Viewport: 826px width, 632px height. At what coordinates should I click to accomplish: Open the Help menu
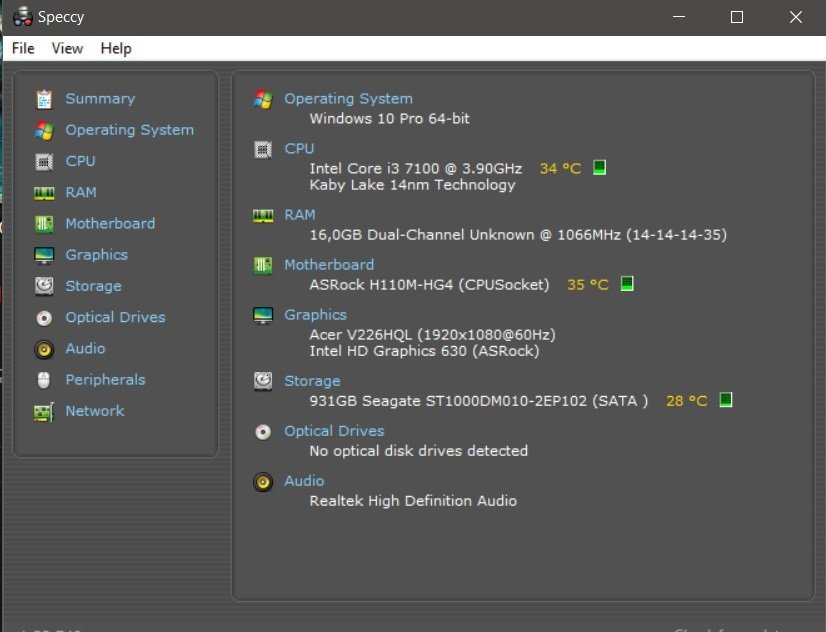coord(116,48)
